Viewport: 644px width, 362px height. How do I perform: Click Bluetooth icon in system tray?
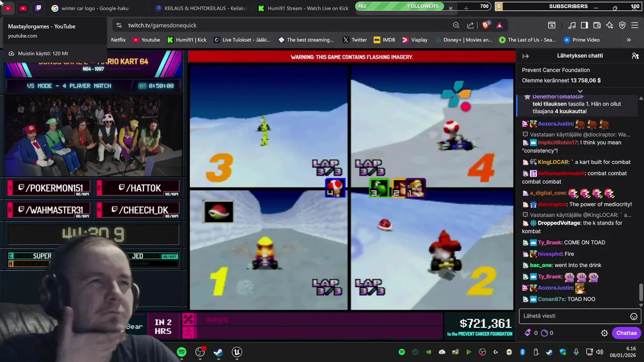pyautogui.click(x=522, y=352)
